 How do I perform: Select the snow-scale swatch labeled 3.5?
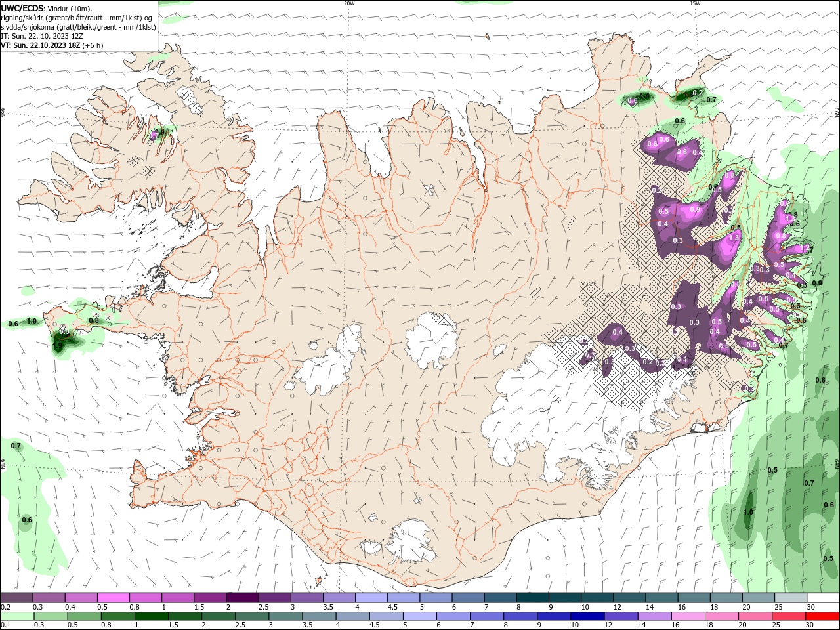pos(339,598)
